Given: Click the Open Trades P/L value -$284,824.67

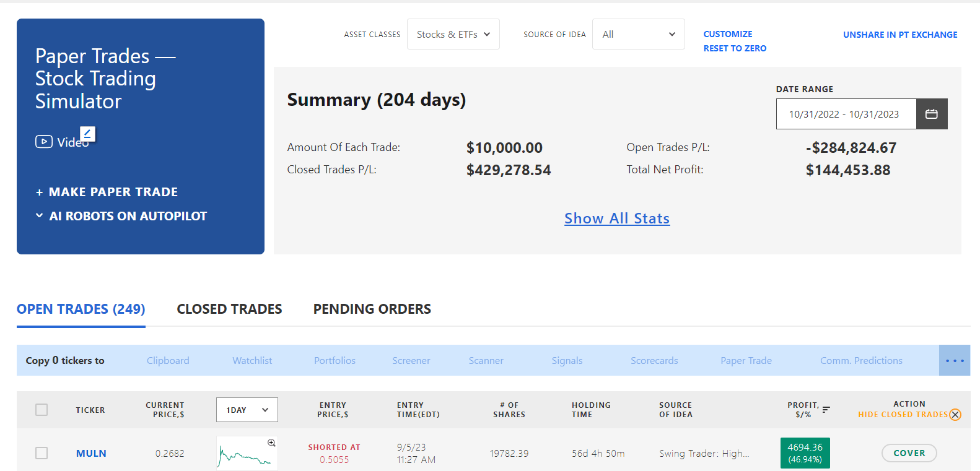Looking at the screenshot, I should (851, 148).
